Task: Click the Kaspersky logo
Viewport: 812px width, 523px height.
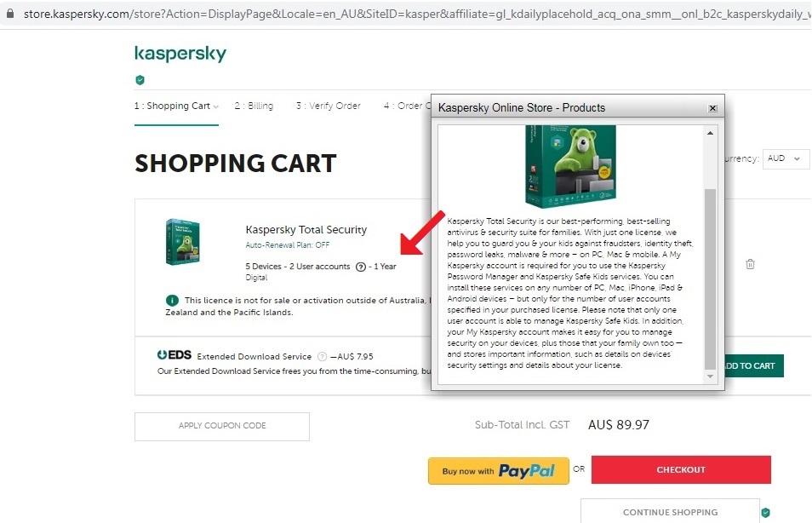Action: (x=180, y=54)
